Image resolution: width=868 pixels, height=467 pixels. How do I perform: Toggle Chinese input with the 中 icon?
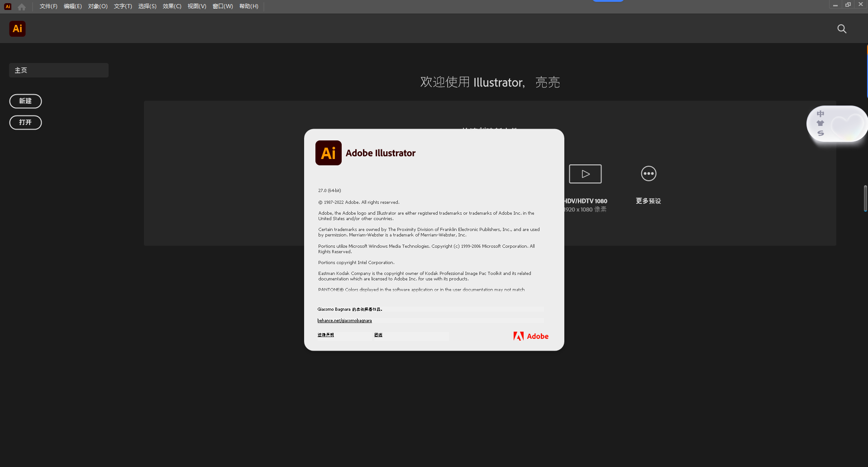[820, 113]
